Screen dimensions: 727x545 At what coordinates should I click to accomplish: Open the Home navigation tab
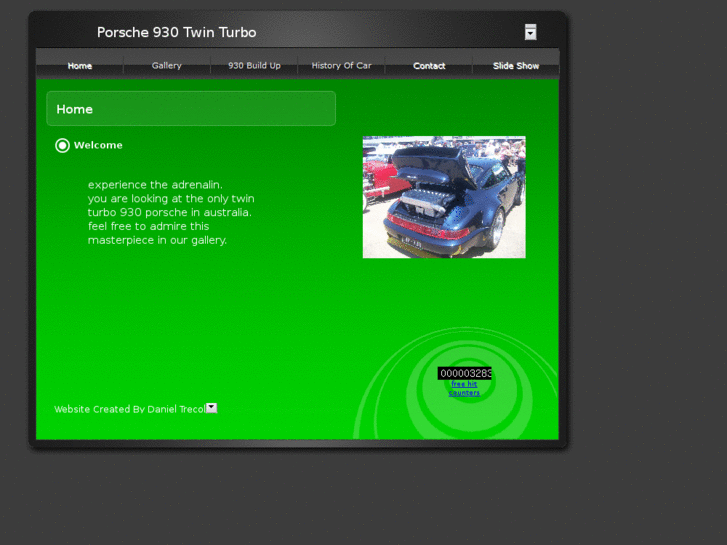pos(80,65)
